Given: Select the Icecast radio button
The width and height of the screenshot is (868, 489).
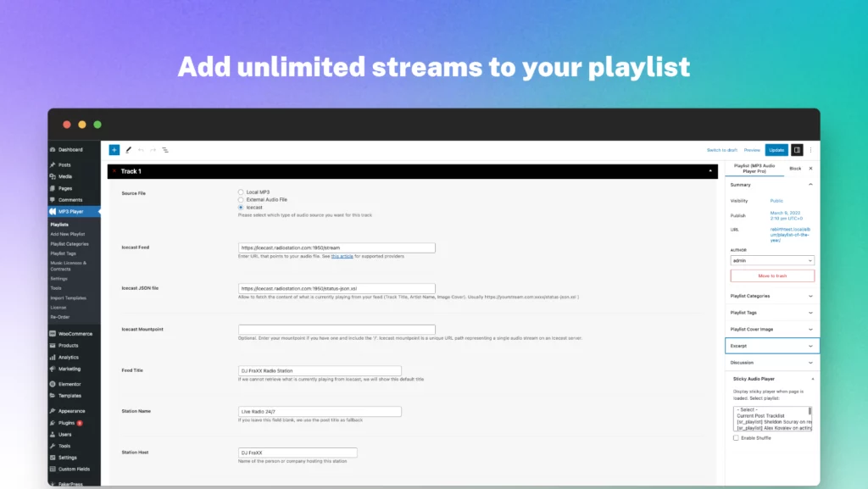Looking at the screenshot, I should [241, 208].
